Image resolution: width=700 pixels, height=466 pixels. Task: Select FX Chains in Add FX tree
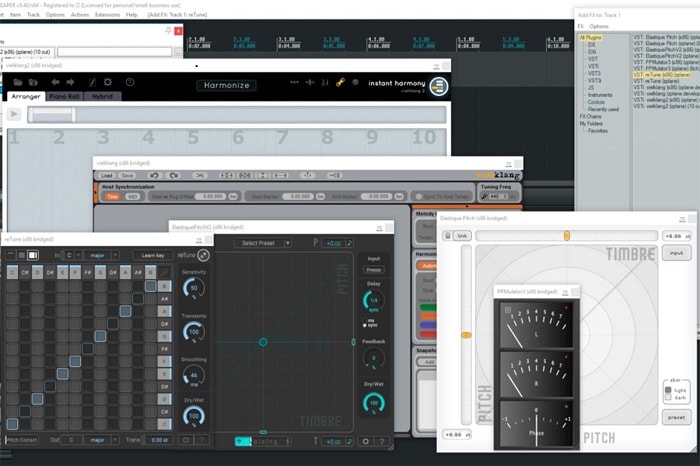click(x=590, y=116)
